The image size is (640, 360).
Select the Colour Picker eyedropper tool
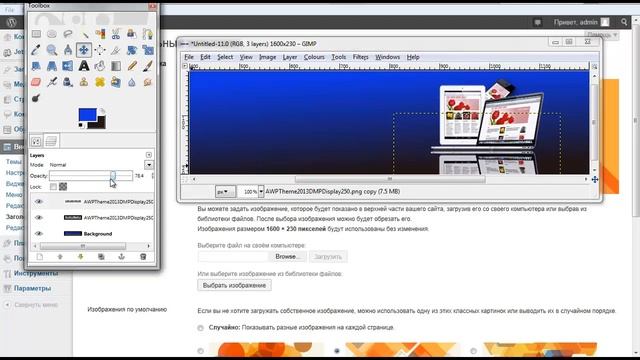pyautogui.click(x=36, y=50)
